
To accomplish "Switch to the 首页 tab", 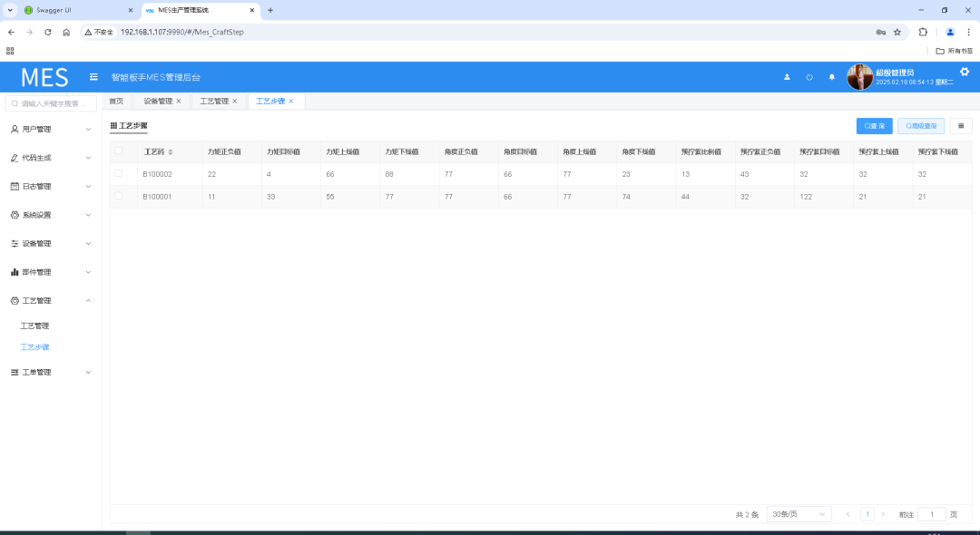I will (x=116, y=102).
